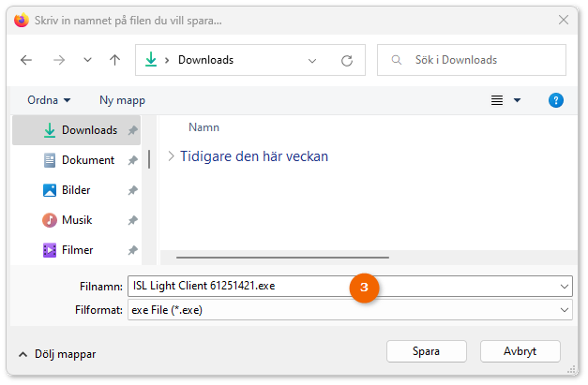Refresh the Downloads folder view

pyautogui.click(x=347, y=60)
